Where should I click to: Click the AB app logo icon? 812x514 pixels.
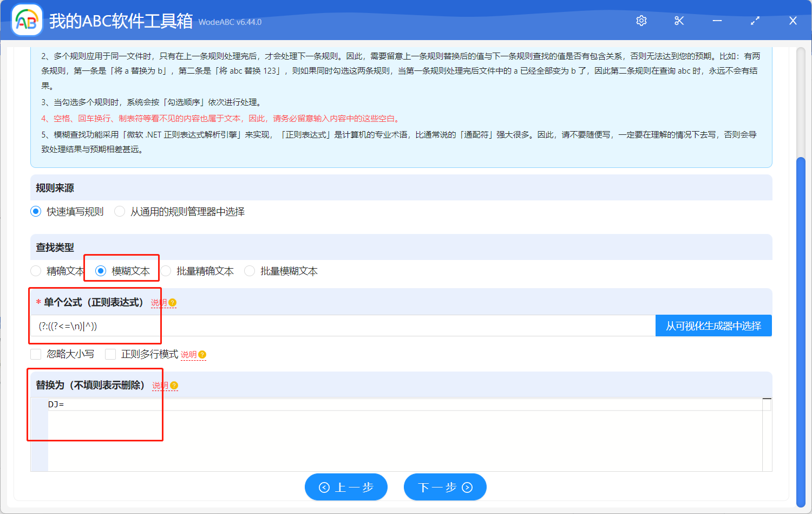[27, 20]
